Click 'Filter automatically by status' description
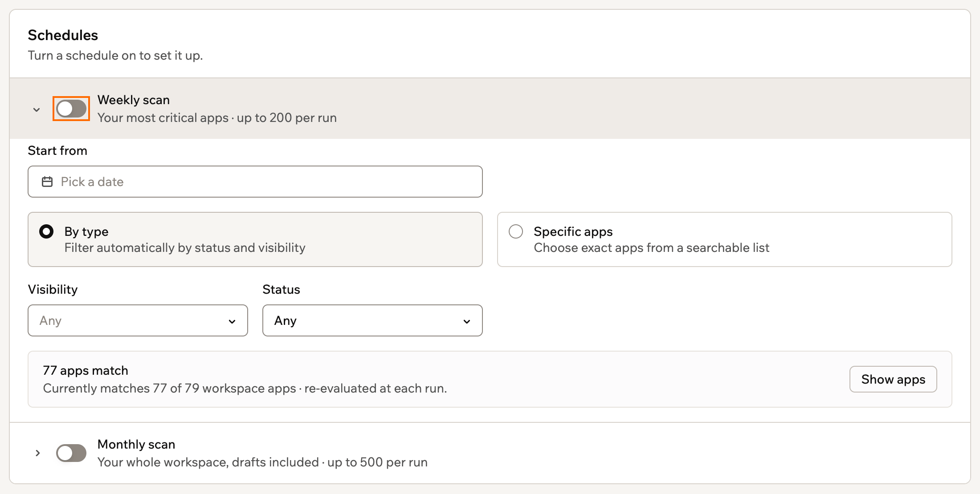Screen dimensions: 980x494 pyautogui.click(x=185, y=248)
